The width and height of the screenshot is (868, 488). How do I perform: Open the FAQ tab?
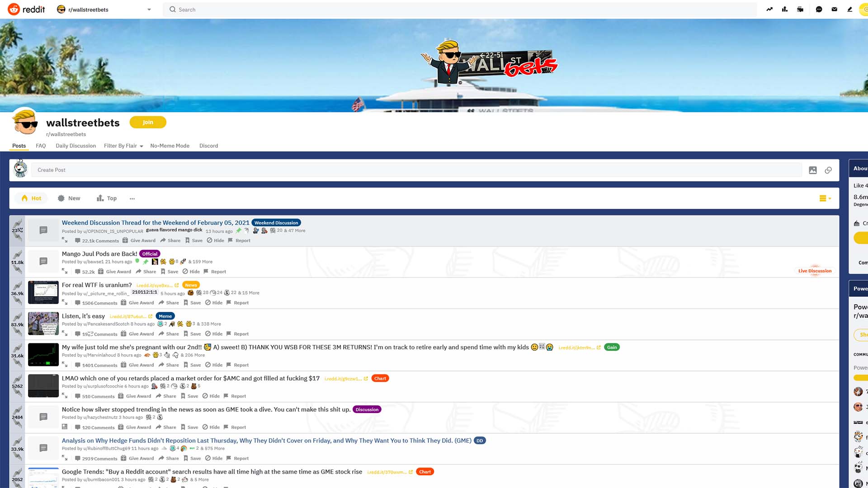coord(41,145)
